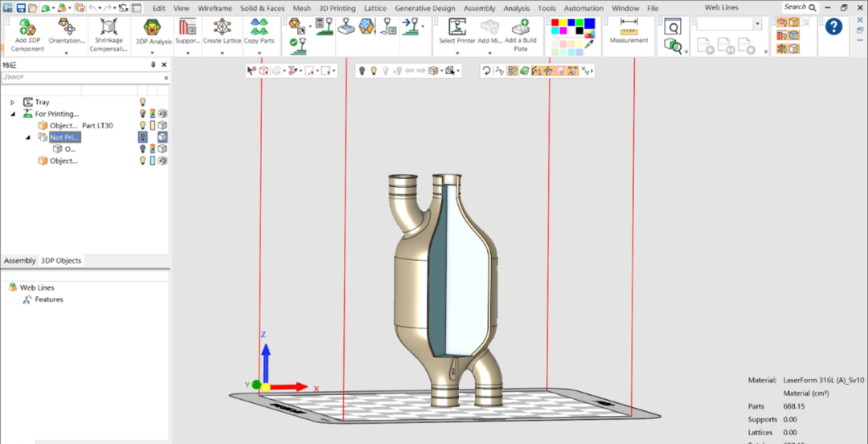
Task: Click the Add 3DP Component icon
Action: (27, 27)
